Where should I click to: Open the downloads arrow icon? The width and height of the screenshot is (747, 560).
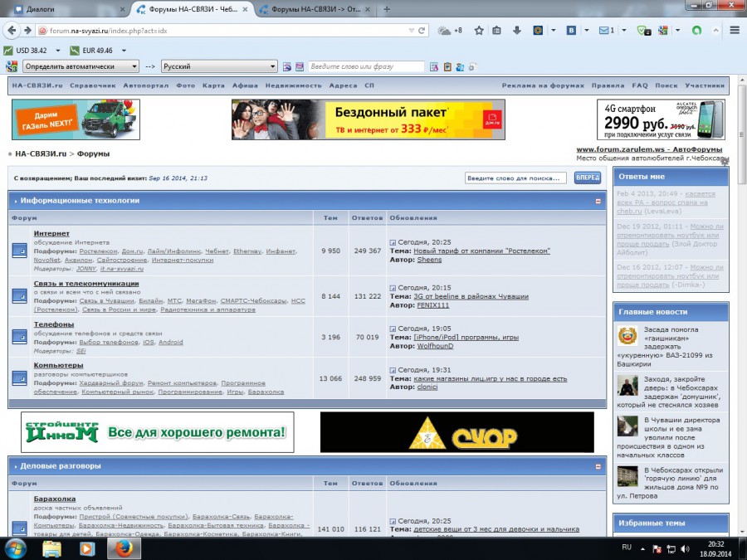coord(517,31)
